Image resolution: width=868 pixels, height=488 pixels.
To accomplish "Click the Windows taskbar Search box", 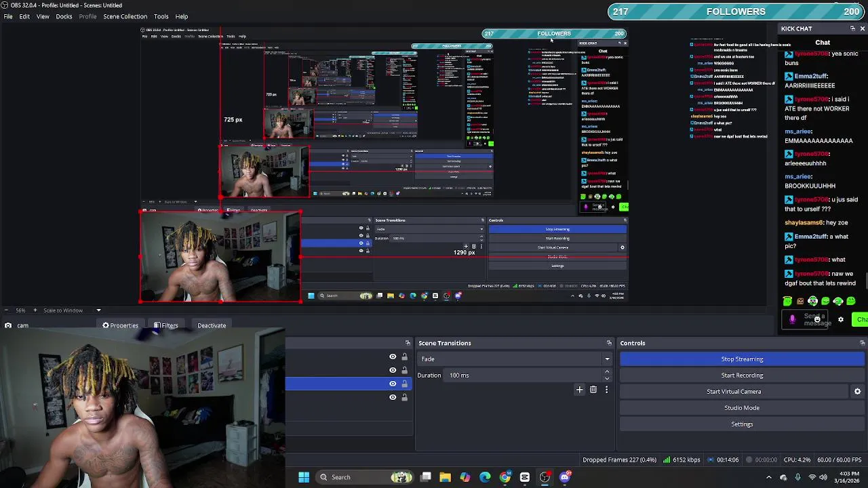I will click(x=363, y=477).
